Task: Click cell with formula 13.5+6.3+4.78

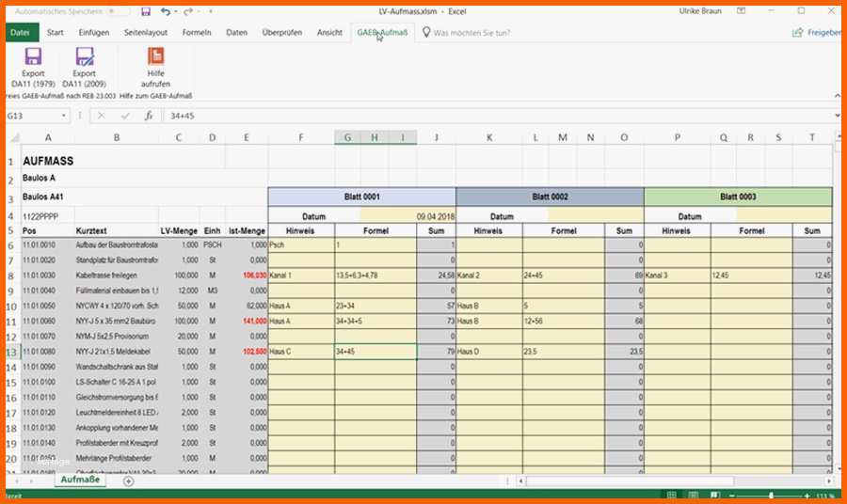Action: (376, 276)
